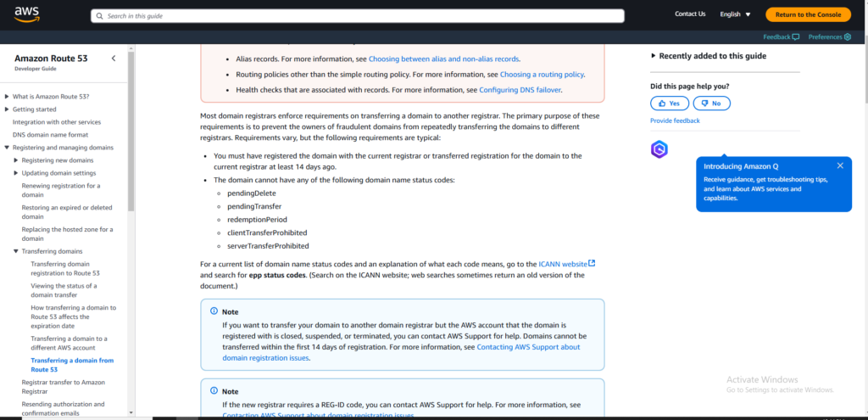
Task: Open Choosing a routing policy link
Action: pyautogui.click(x=542, y=75)
